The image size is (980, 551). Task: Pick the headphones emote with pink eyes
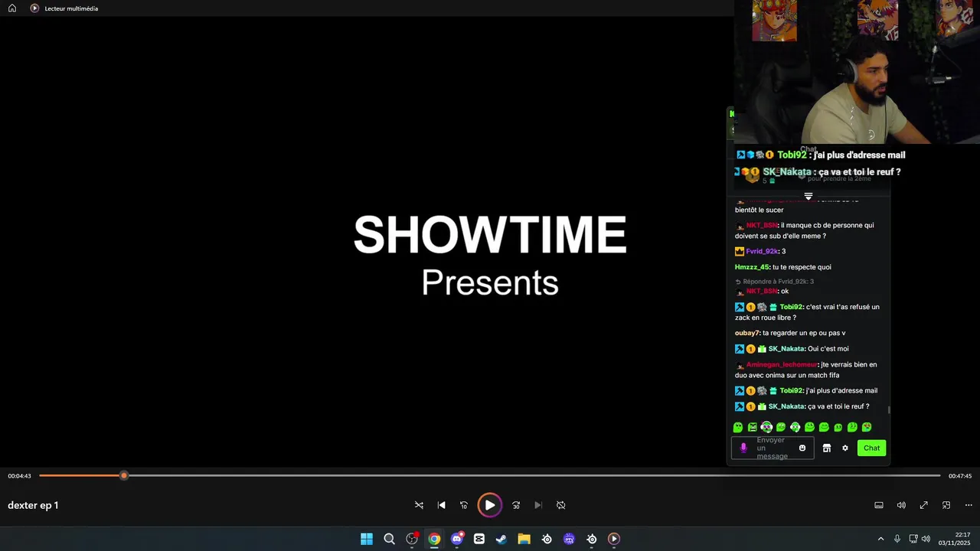point(766,427)
